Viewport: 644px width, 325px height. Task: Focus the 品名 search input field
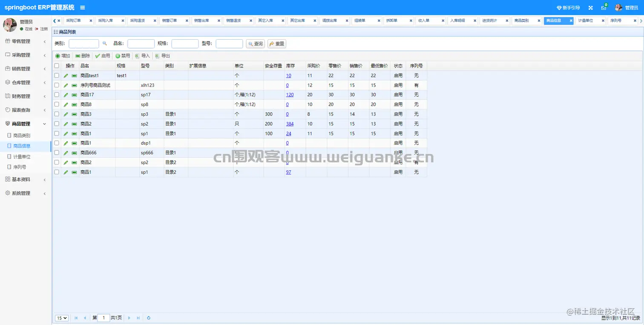click(x=141, y=43)
